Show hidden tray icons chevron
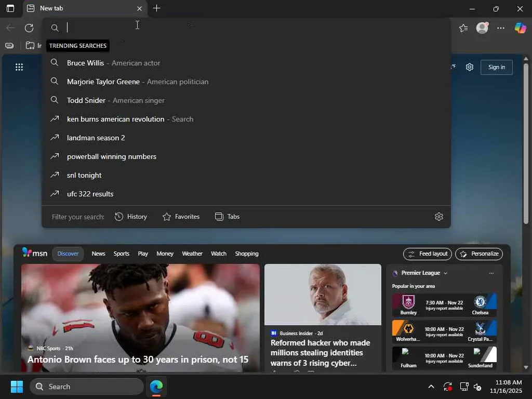Screen dimensions: 532x399 [431, 387]
